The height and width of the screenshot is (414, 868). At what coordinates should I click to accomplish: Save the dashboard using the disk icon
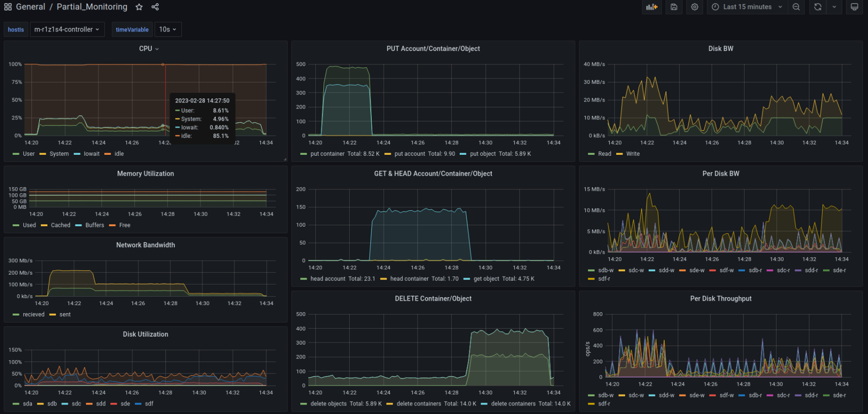[x=674, y=7]
